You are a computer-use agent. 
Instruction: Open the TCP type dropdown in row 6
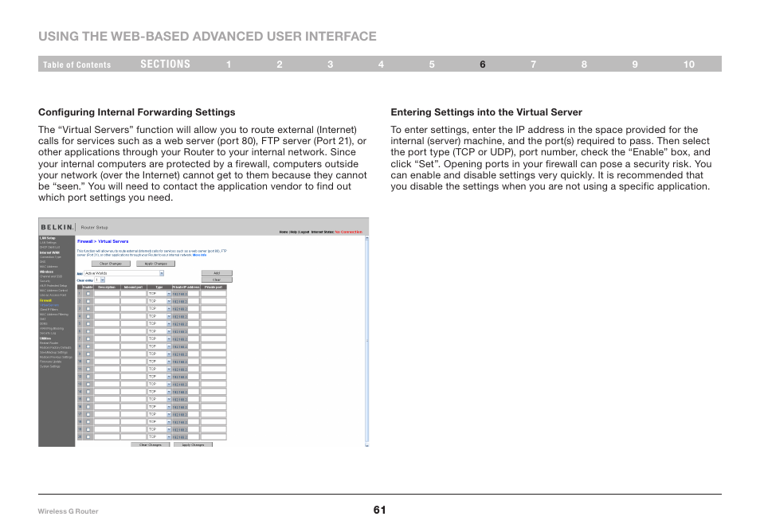click(159, 331)
